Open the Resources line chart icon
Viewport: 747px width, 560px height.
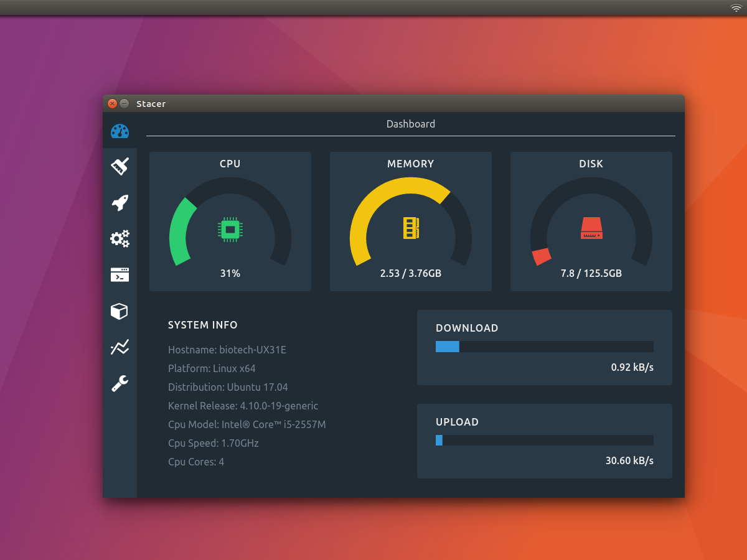[120, 347]
